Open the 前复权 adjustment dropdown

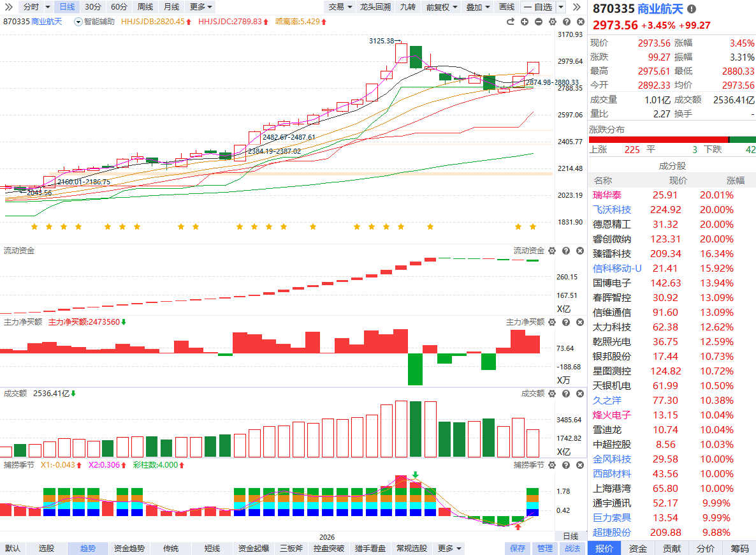[x=441, y=7]
